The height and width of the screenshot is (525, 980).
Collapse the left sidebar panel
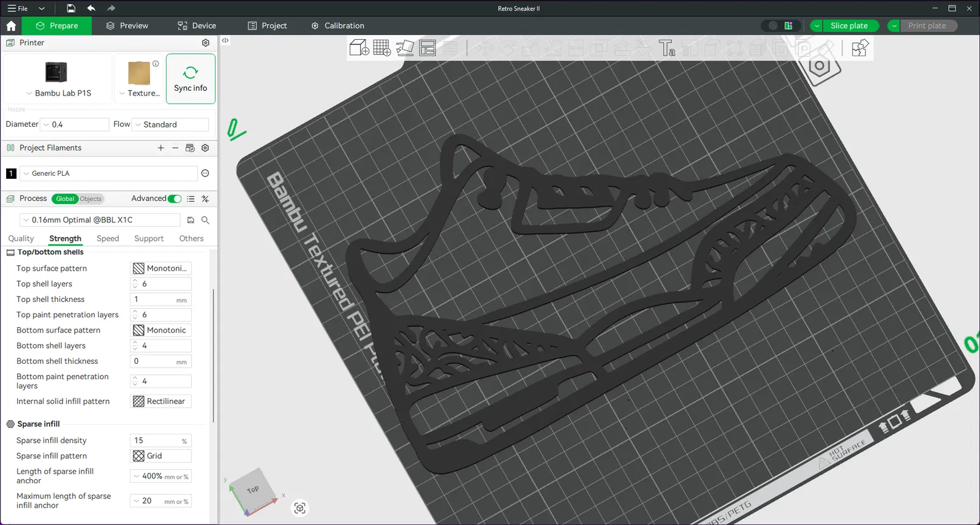point(225,40)
